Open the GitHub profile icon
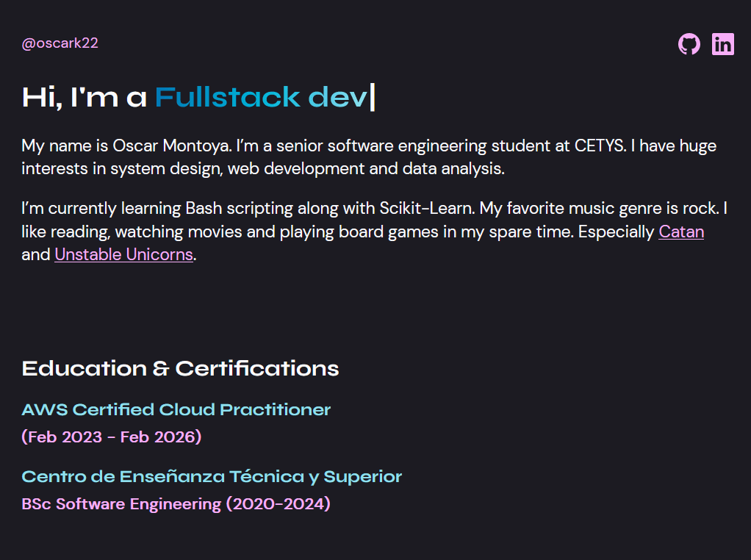751x560 pixels. (x=689, y=44)
